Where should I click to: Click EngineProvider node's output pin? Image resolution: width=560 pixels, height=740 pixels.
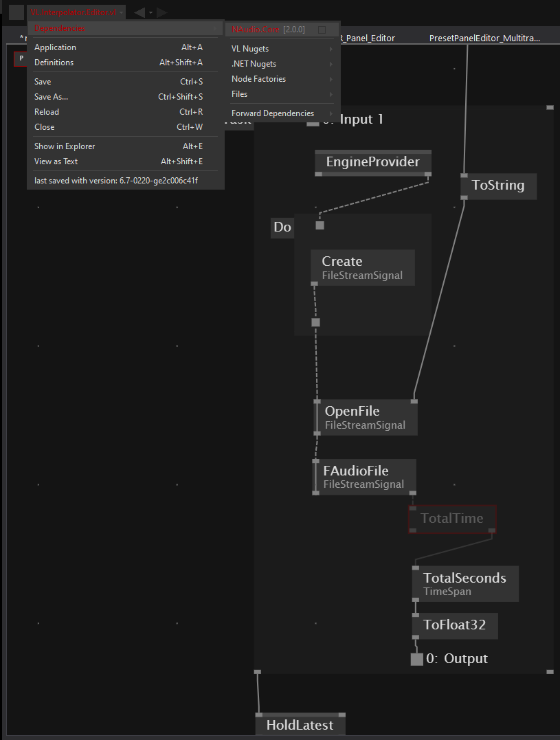[x=428, y=174]
